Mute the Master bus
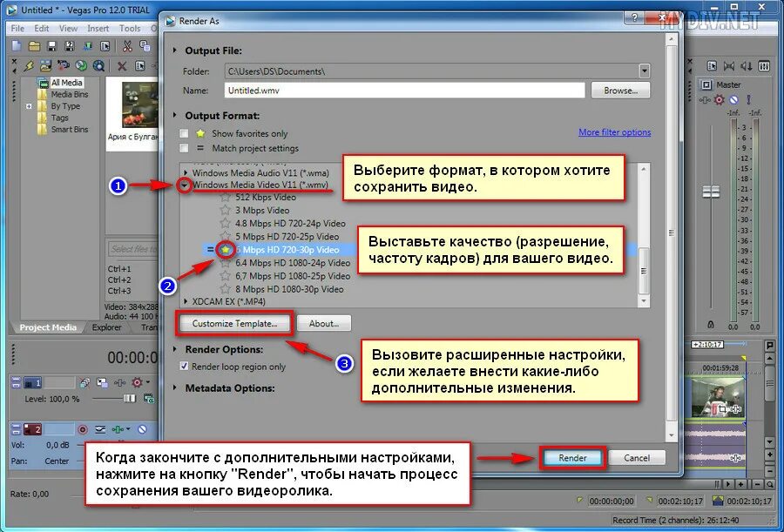Viewport: 784px width, 532px height. tap(733, 99)
